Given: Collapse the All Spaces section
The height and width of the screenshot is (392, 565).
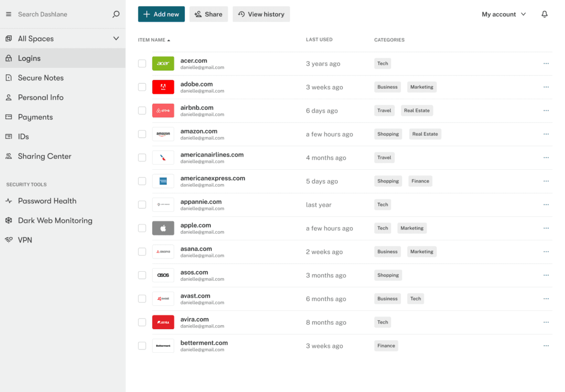Looking at the screenshot, I should point(116,39).
